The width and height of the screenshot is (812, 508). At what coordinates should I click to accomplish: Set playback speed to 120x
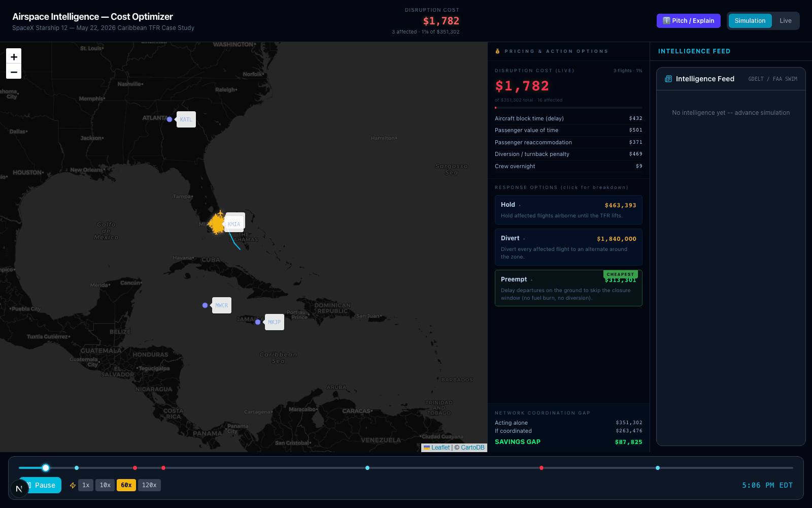pos(149,485)
